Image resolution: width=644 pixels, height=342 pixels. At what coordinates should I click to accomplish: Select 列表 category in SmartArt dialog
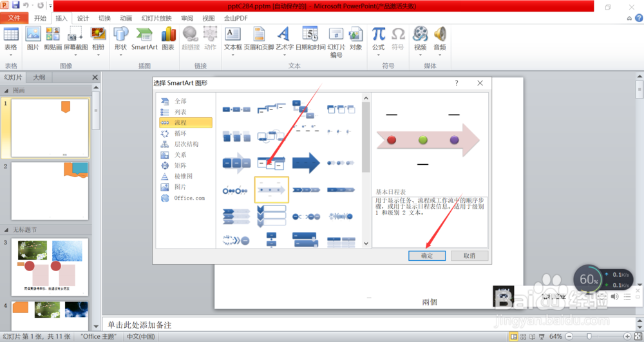point(185,111)
